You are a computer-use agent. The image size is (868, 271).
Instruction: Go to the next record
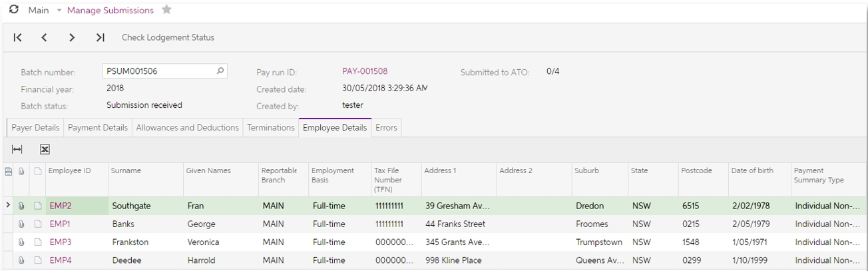[x=72, y=38]
